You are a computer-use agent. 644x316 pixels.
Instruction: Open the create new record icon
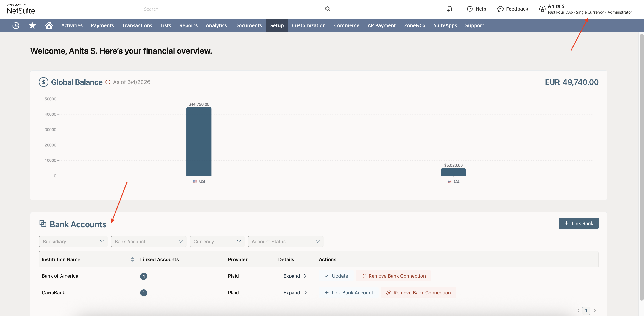point(449,9)
